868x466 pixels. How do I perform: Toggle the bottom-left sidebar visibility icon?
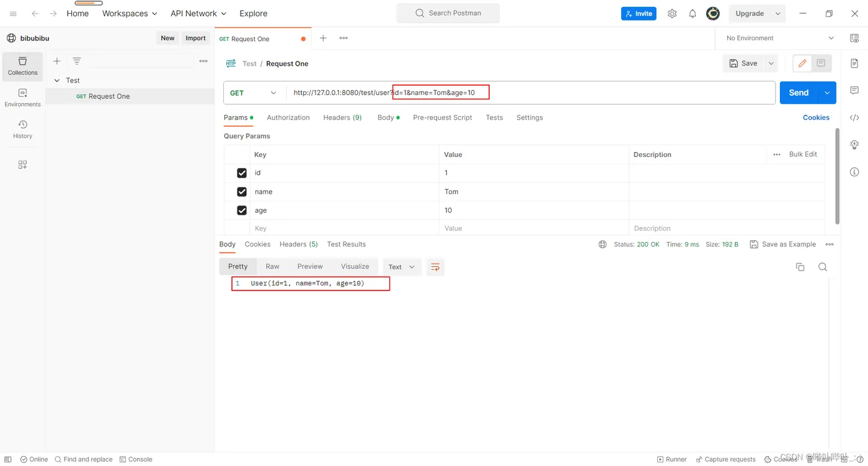point(8,459)
